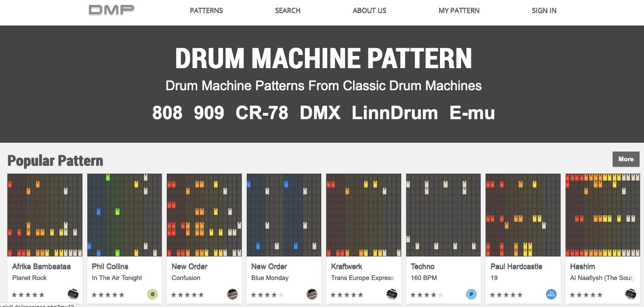
Task: Open the ABOUT US page
Action: pyautogui.click(x=369, y=10)
